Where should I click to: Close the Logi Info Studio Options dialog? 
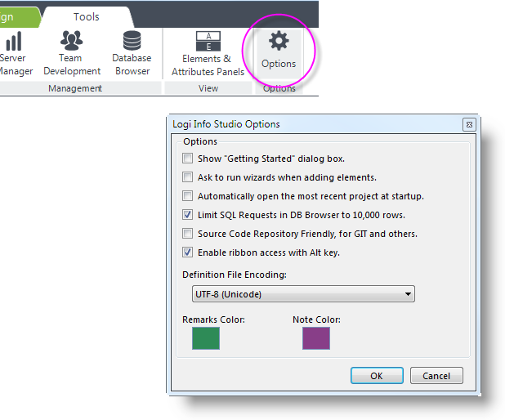pyautogui.click(x=469, y=124)
